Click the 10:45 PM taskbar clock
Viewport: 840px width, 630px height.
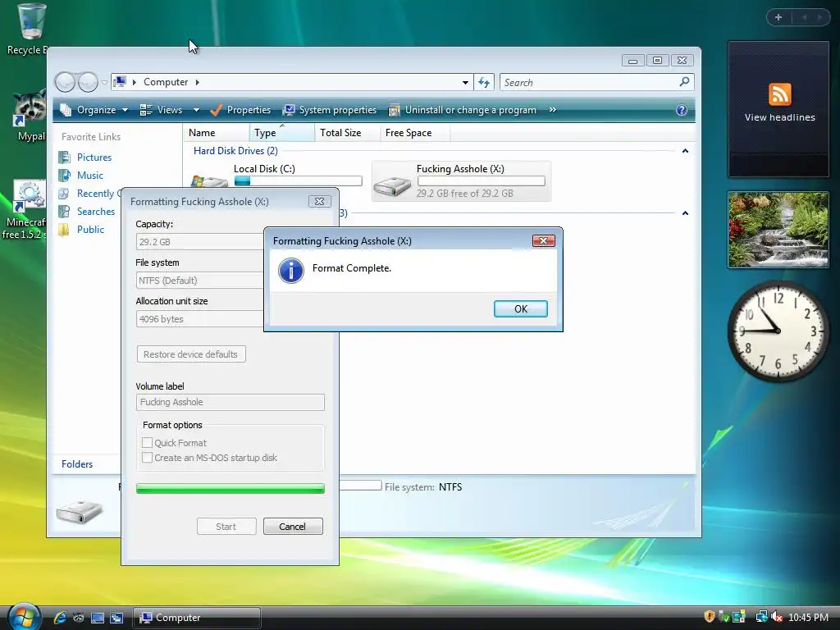808,617
